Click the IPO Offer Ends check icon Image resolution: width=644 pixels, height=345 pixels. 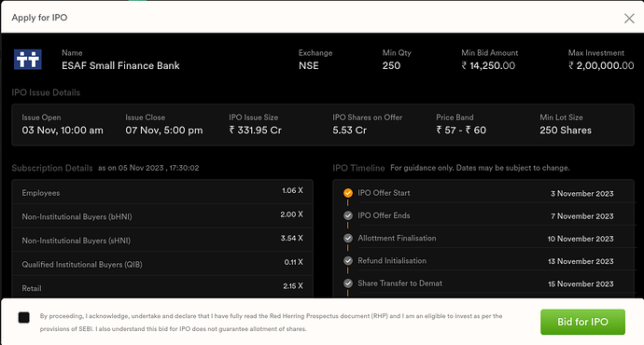coord(348,215)
